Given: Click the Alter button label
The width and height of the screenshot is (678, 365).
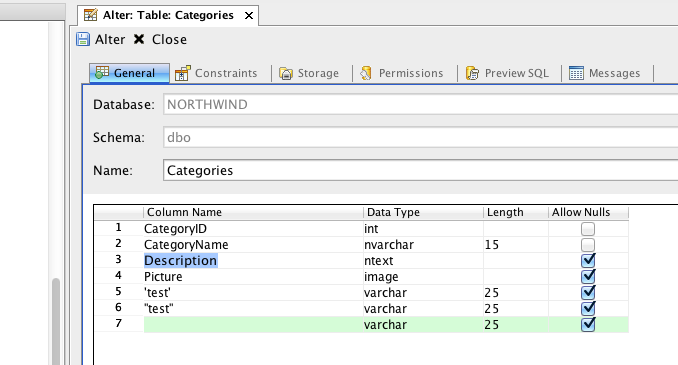Looking at the screenshot, I should pyautogui.click(x=110, y=39).
